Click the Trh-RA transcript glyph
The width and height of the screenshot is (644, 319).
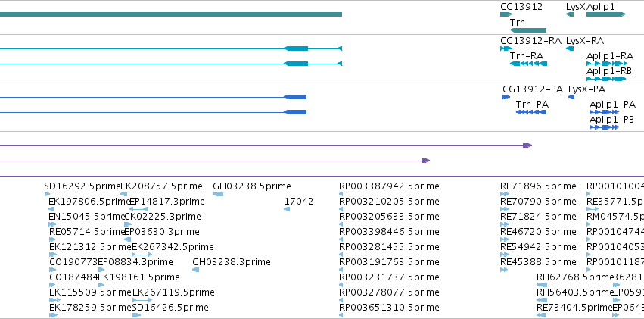[528, 64]
